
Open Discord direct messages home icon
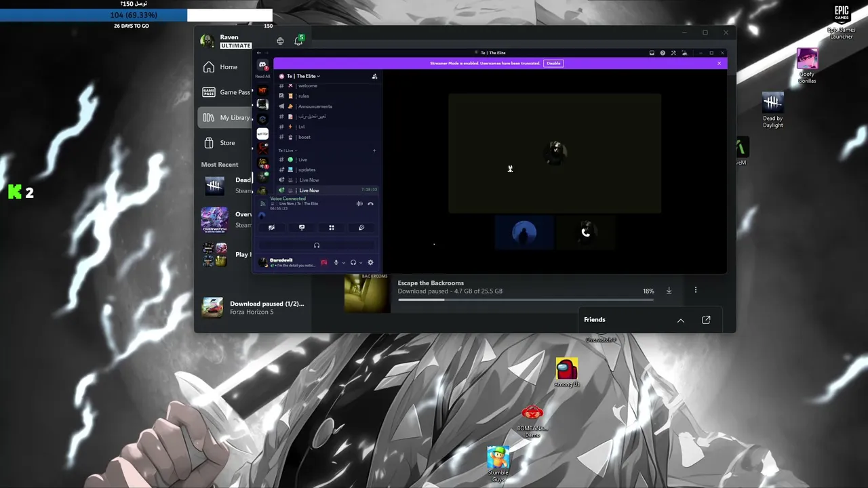click(x=262, y=65)
